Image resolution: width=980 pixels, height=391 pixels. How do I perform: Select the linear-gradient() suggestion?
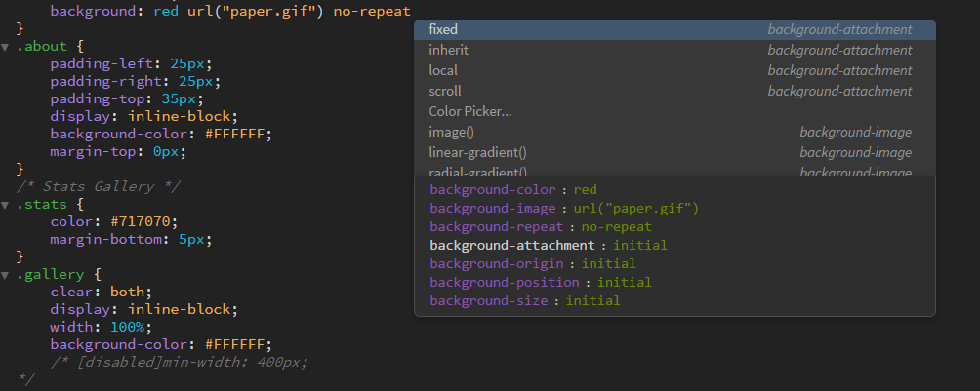pos(477,152)
